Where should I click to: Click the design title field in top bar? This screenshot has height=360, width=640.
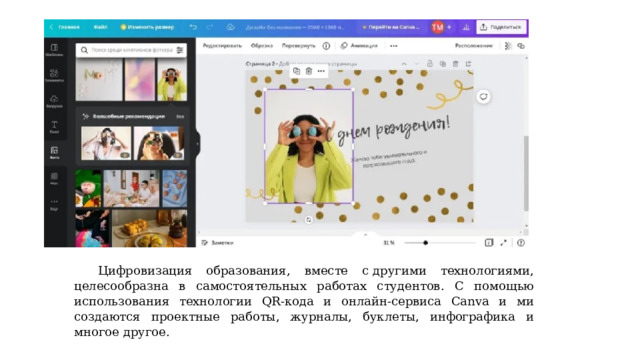(295, 27)
